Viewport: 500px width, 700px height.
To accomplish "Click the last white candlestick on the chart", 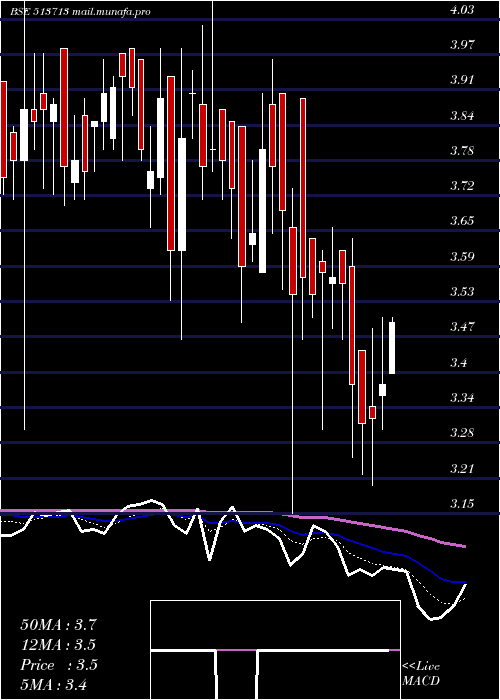I will [392, 347].
